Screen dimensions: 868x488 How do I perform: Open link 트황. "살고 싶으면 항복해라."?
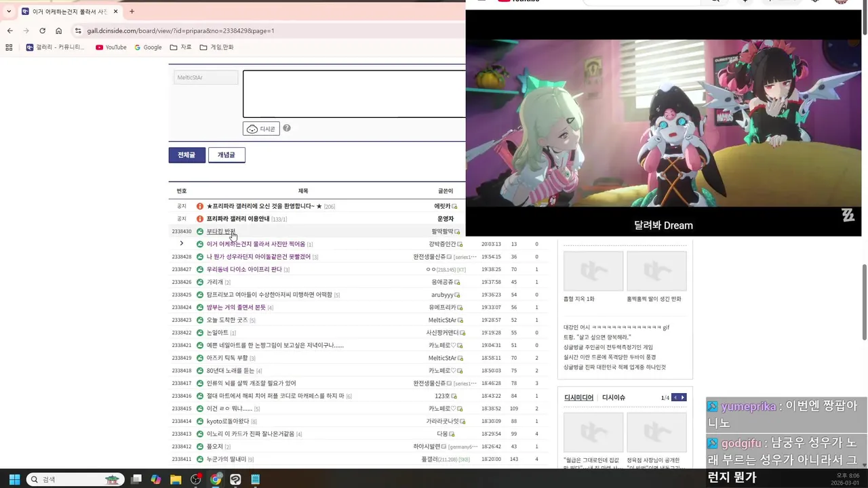pos(597,337)
